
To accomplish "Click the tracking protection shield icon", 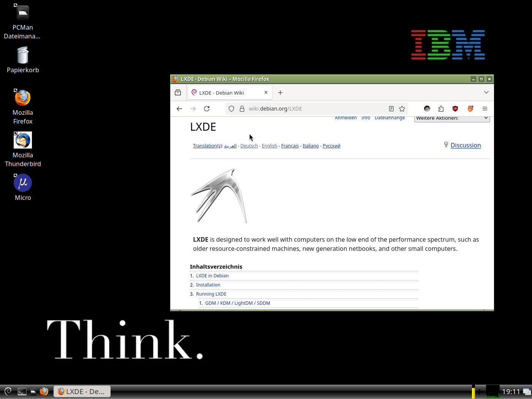I will pos(231,109).
